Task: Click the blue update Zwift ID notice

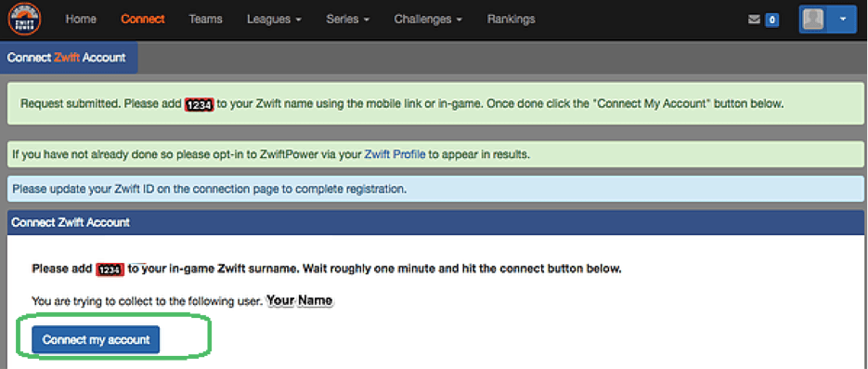Action: point(435,189)
